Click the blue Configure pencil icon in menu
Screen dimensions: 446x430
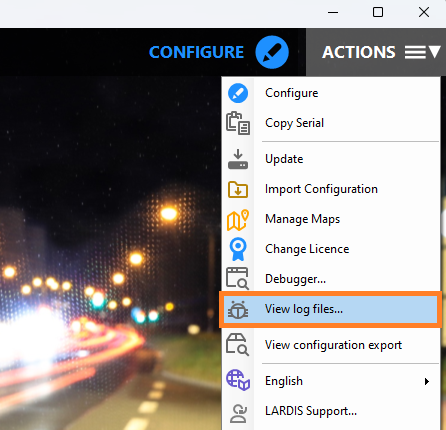[x=238, y=93]
